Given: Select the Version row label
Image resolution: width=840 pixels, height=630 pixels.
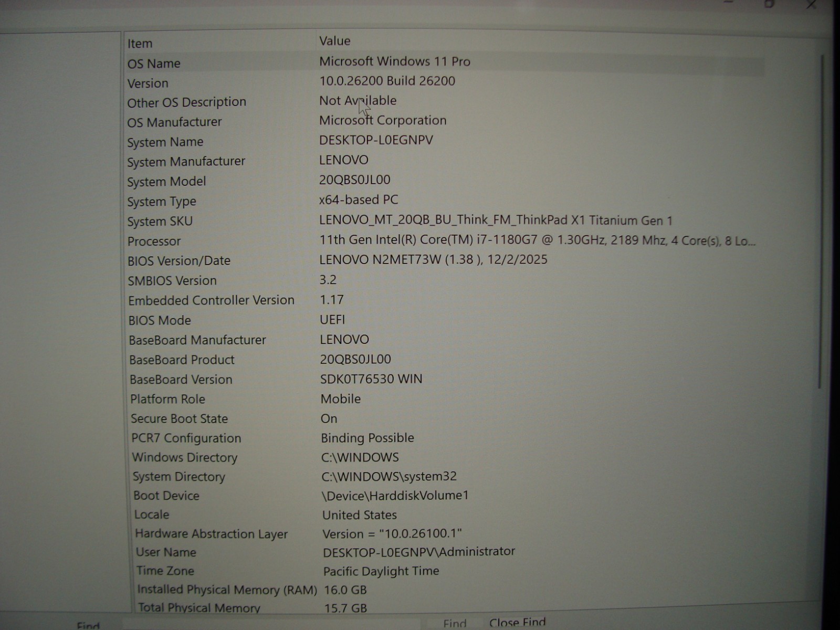Looking at the screenshot, I should point(148,83).
